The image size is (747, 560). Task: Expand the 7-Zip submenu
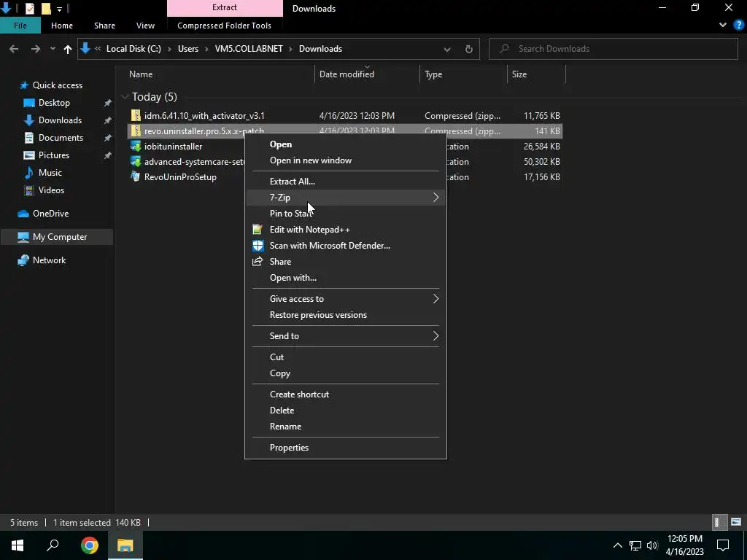[x=346, y=198]
